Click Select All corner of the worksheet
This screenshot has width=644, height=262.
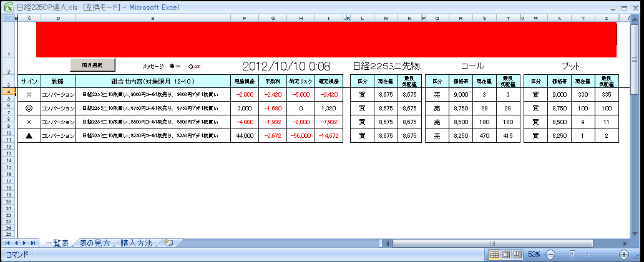click(9, 18)
